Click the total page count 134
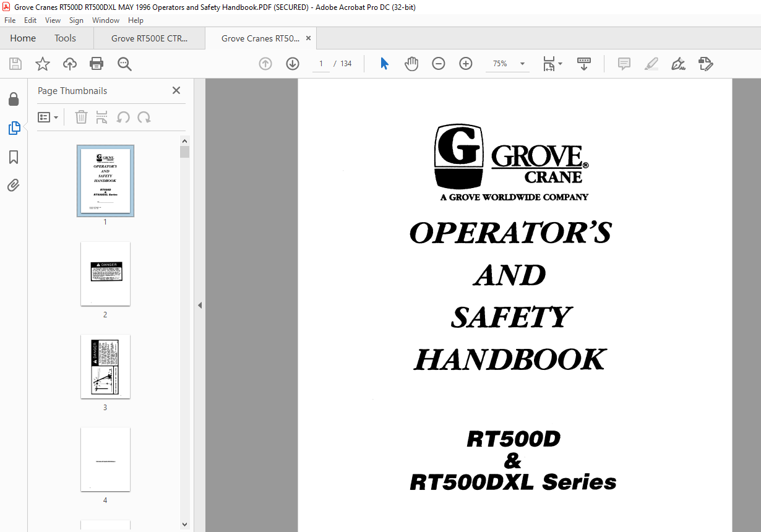Viewport: 761px width, 532px height. point(346,64)
